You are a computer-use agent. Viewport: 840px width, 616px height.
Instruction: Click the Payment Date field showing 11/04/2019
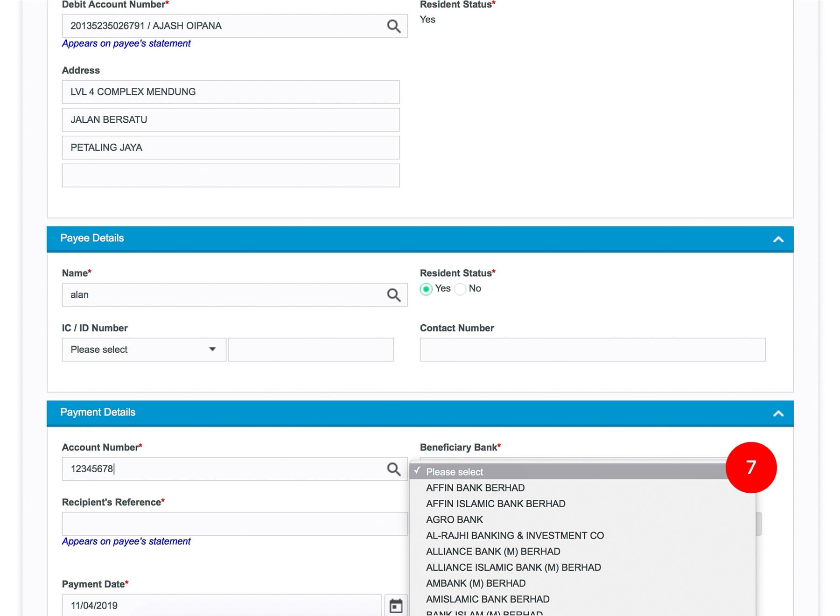(222, 605)
